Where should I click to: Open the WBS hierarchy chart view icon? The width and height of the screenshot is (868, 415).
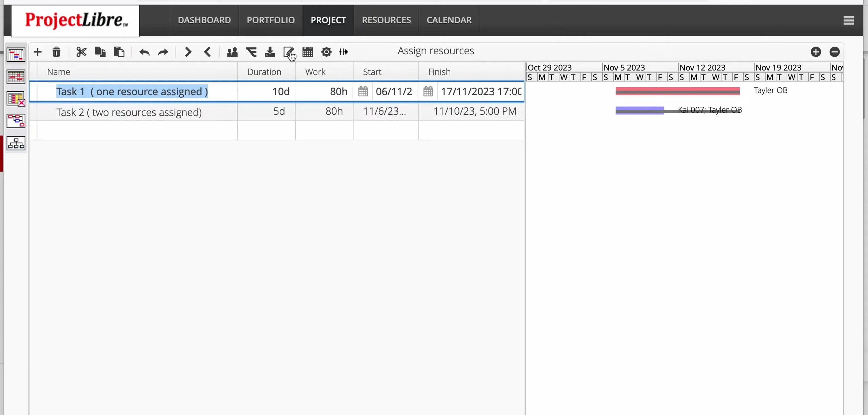[x=16, y=143]
